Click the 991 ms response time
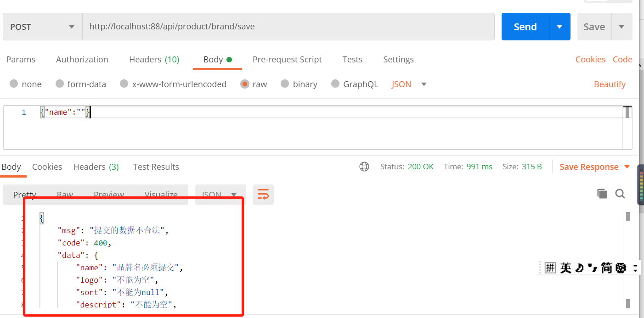The image size is (644, 318). 479,167
